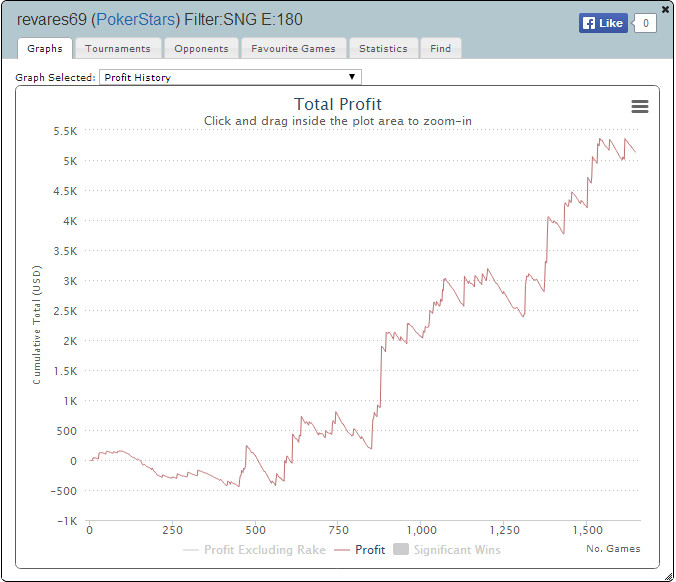Image resolution: width=676 pixels, height=582 pixels.
Task: Switch to the Tournaments tab
Action: [118, 48]
